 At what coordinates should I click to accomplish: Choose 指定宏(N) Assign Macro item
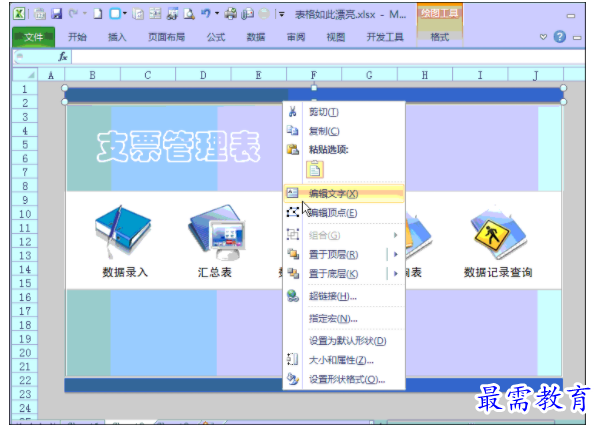pos(343,318)
